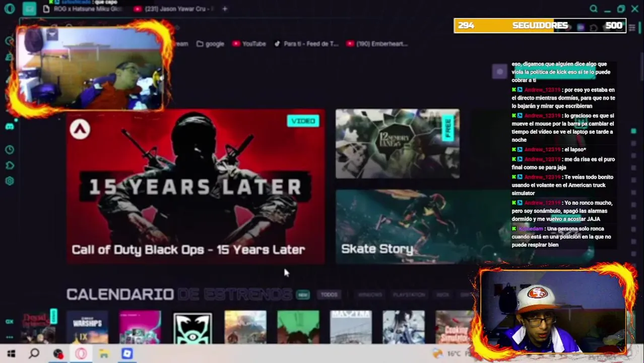Open the Windows Start menu
Viewport: 644px width, 363px height.
[x=11, y=354]
